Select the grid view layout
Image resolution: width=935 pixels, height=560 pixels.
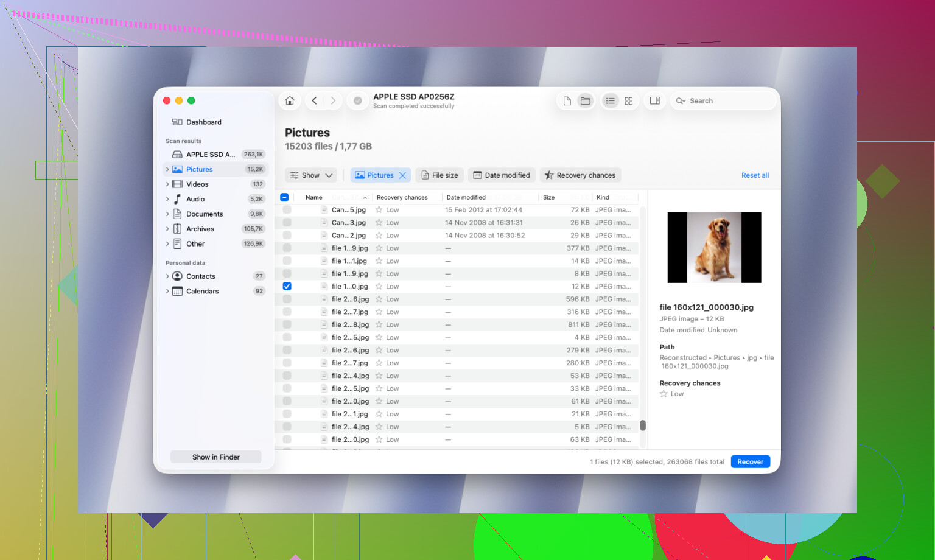[629, 101]
